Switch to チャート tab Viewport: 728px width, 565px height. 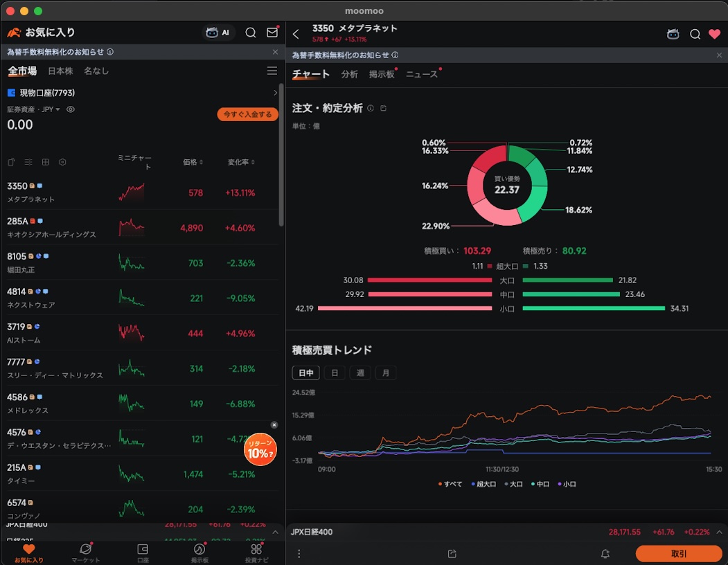310,74
